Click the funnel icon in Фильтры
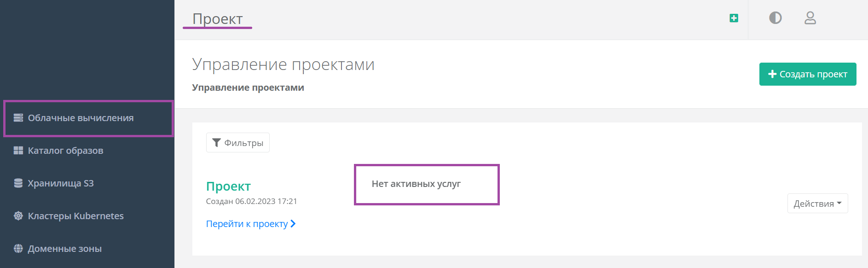868x268 pixels. (x=216, y=143)
